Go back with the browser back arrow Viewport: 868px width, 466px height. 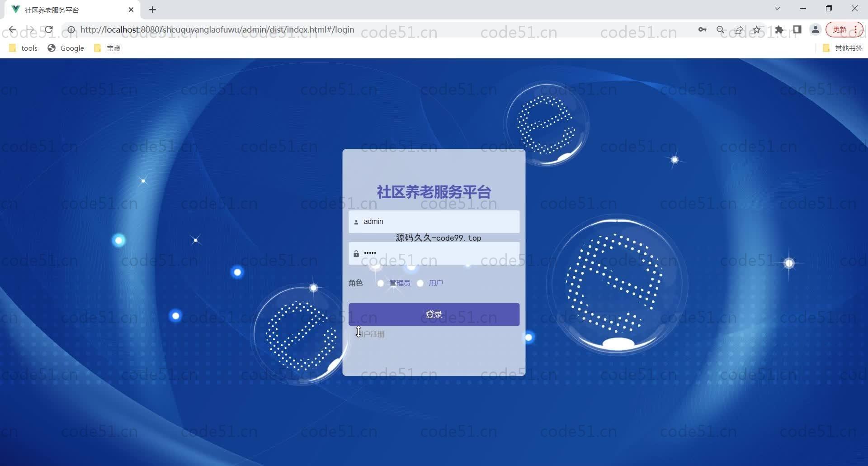(x=12, y=30)
